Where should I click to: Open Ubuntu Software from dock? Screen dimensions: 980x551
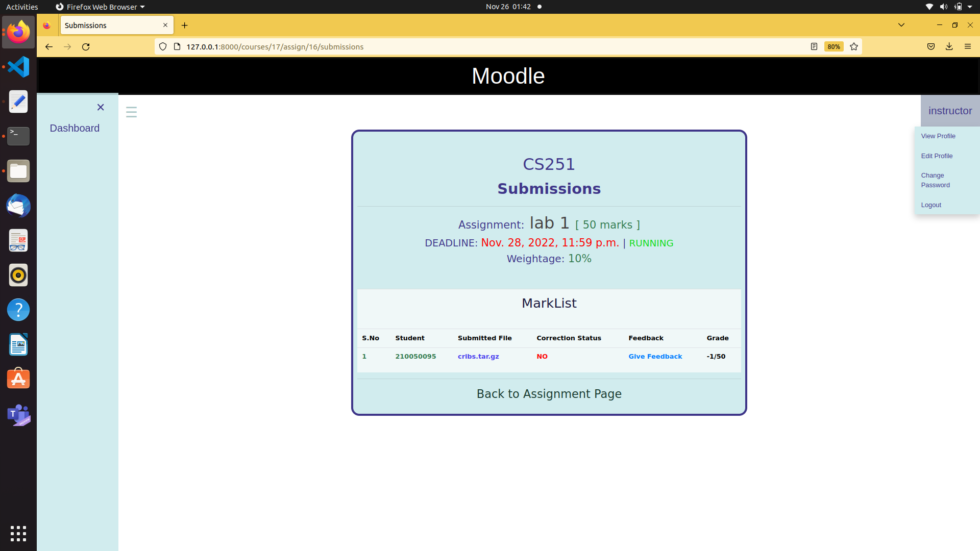click(18, 379)
